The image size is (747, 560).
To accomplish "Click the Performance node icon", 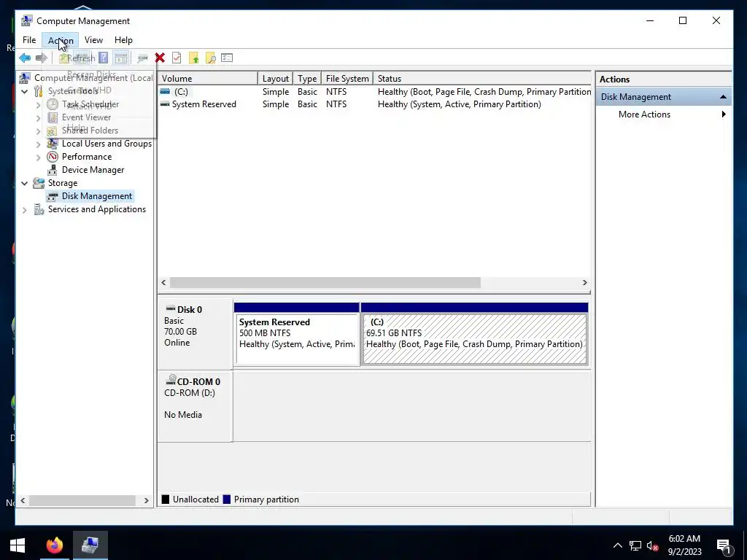I will [53, 157].
